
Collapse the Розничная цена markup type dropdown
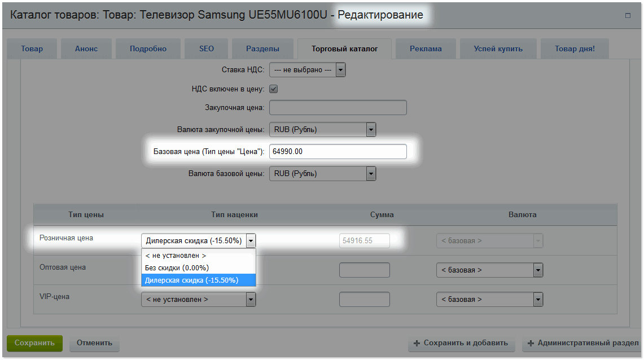pyautogui.click(x=198, y=240)
